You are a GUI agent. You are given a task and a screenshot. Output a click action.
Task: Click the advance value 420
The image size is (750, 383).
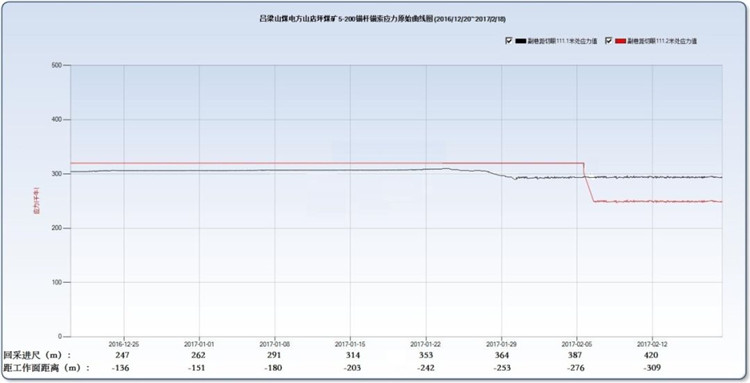pos(651,355)
